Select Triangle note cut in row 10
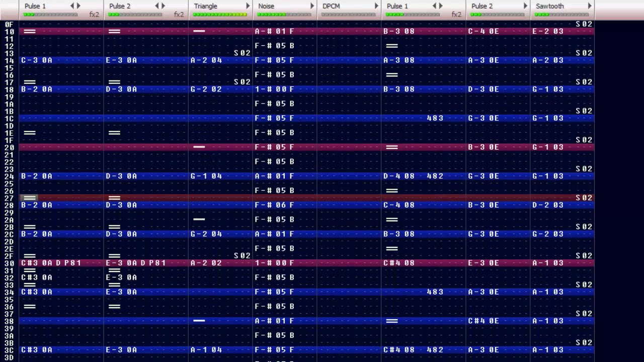Image resolution: width=644 pixels, height=362 pixels. (199, 31)
